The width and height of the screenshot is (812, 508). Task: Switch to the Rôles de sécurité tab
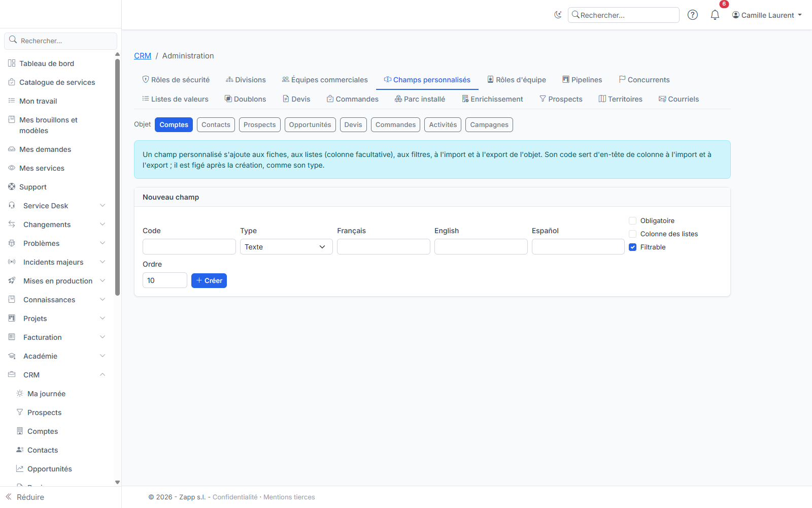pyautogui.click(x=176, y=80)
